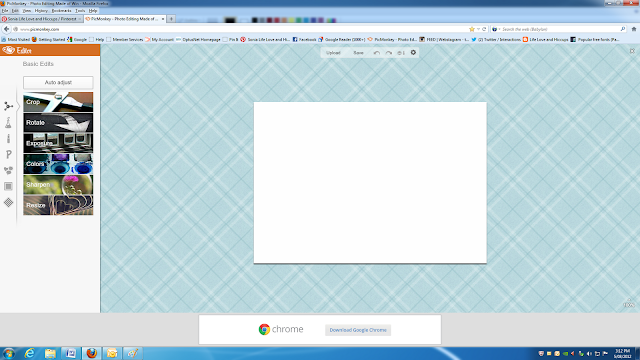Open the Overlays butterfly icon in sidebar

[8, 170]
